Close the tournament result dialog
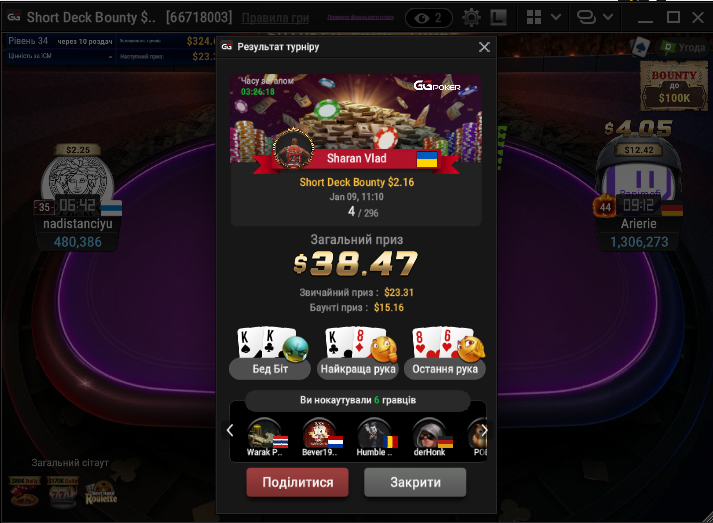The width and height of the screenshot is (713, 523). [484, 47]
